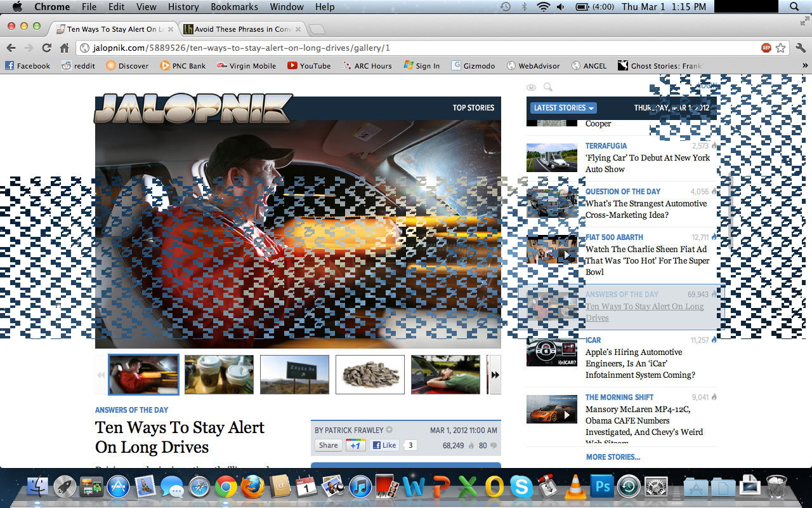Open Finder from the Dock
The width and height of the screenshot is (812, 508).
[38, 487]
